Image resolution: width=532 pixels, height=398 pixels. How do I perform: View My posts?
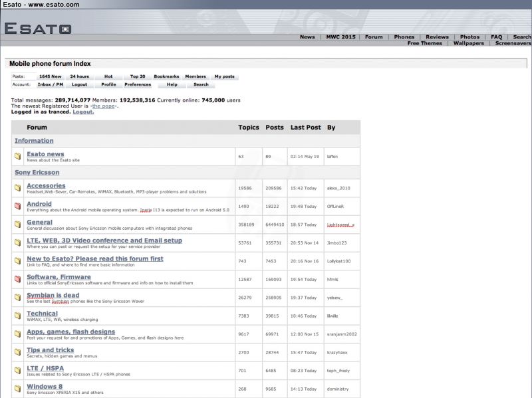tap(224, 76)
